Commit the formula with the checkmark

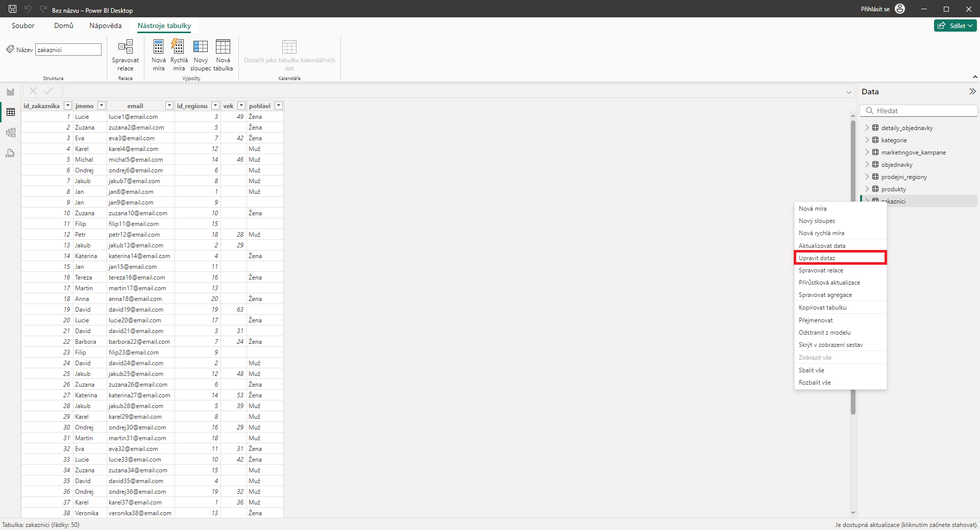tap(48, 91)
